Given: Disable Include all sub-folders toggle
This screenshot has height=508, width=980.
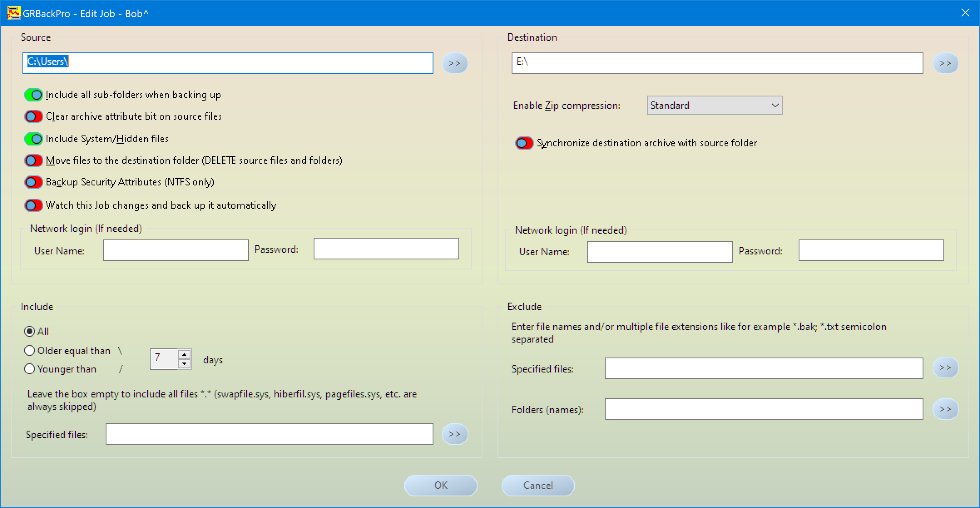Looking at the screenshot, I should point(34,95).
